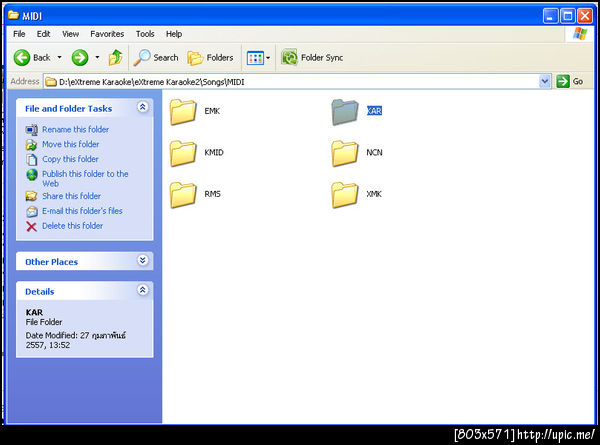Image resolution: width=600 pixels, height=445 pixels.
Task: Select the KMID folder icon
Action: [x=183, y=153]
